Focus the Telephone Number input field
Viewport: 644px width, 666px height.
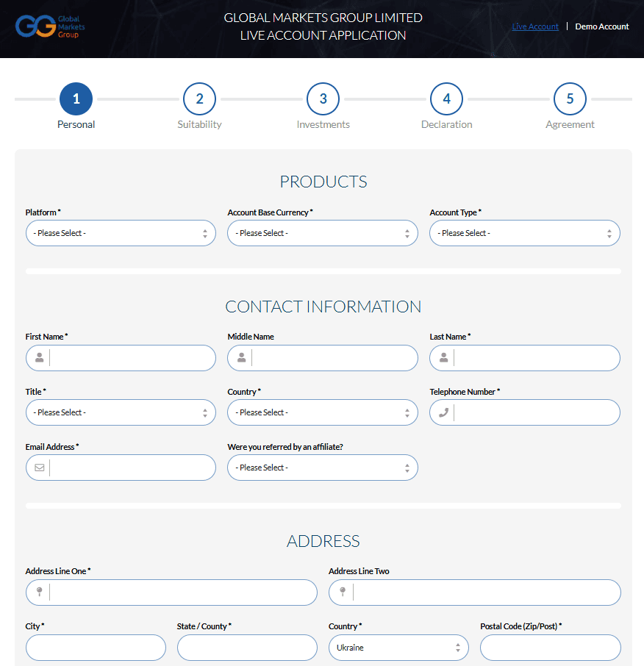coord(525,412)
